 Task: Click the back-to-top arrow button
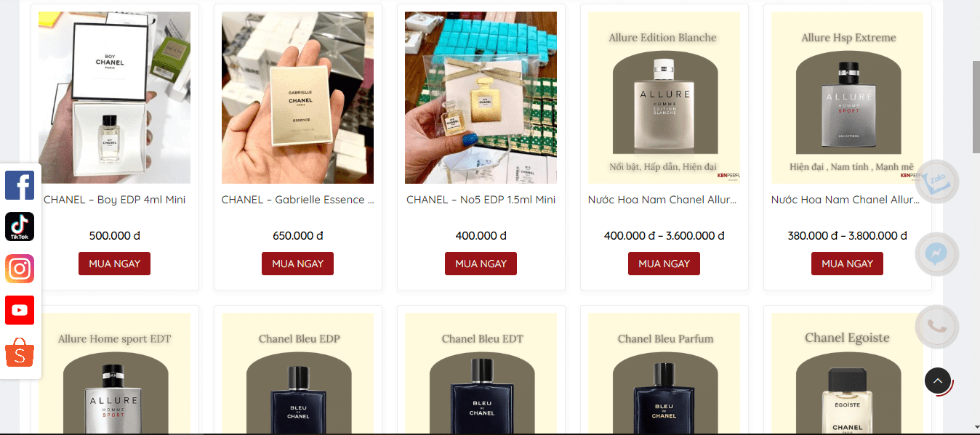938,381
